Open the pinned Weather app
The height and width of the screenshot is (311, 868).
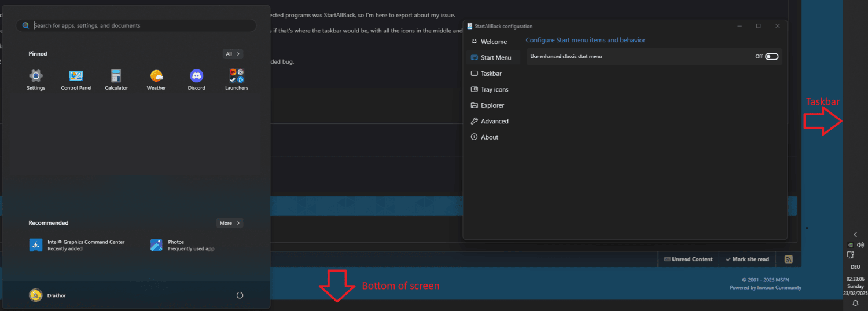point(156,80)
